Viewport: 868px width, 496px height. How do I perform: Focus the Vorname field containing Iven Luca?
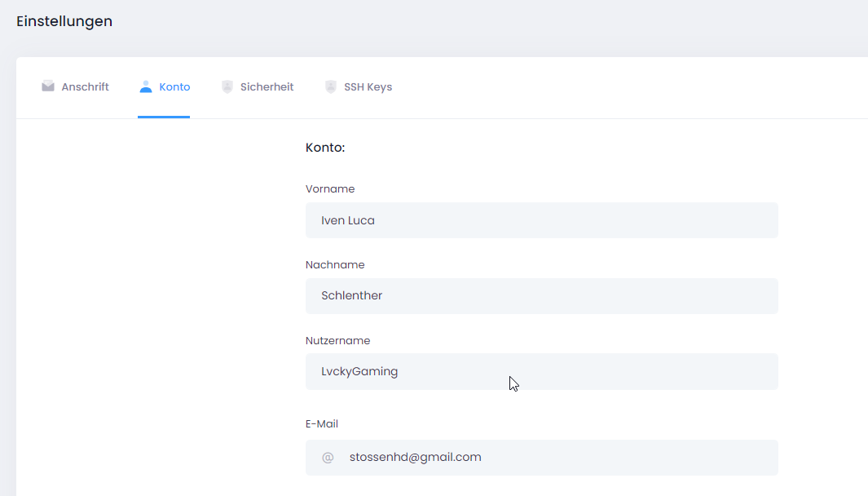541,220
